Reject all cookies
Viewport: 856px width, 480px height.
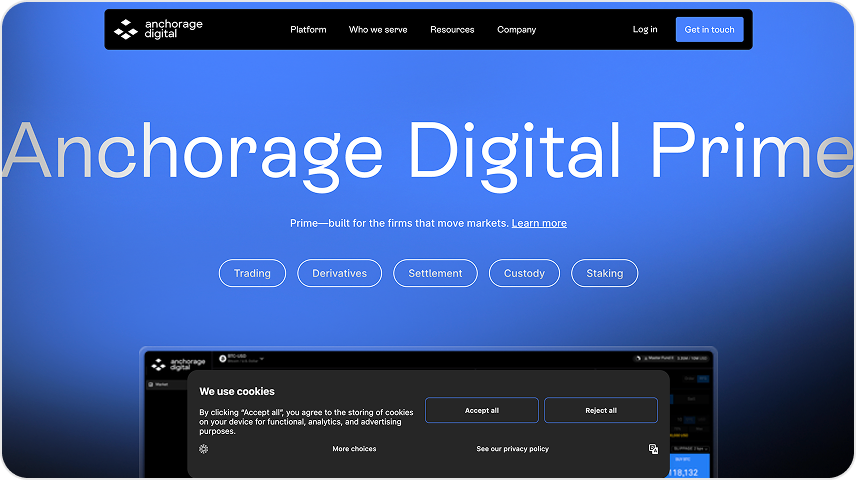pyautogui.click(x=601, y=410)
